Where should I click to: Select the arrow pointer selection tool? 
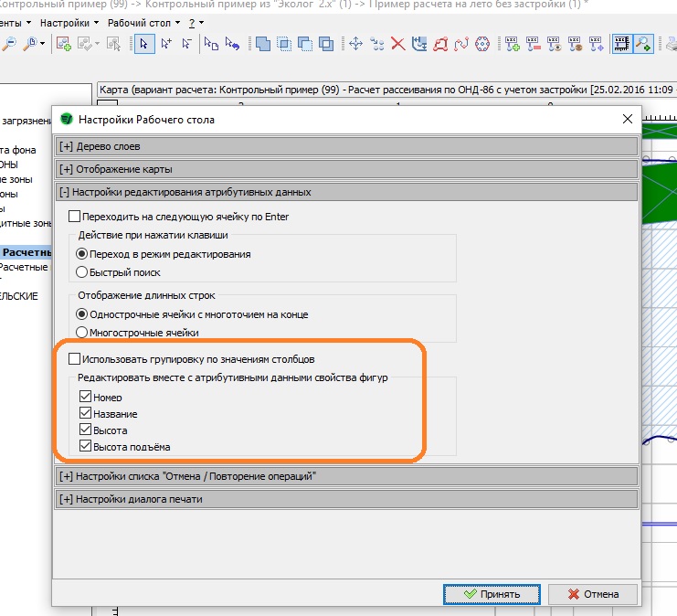[144, 43]
